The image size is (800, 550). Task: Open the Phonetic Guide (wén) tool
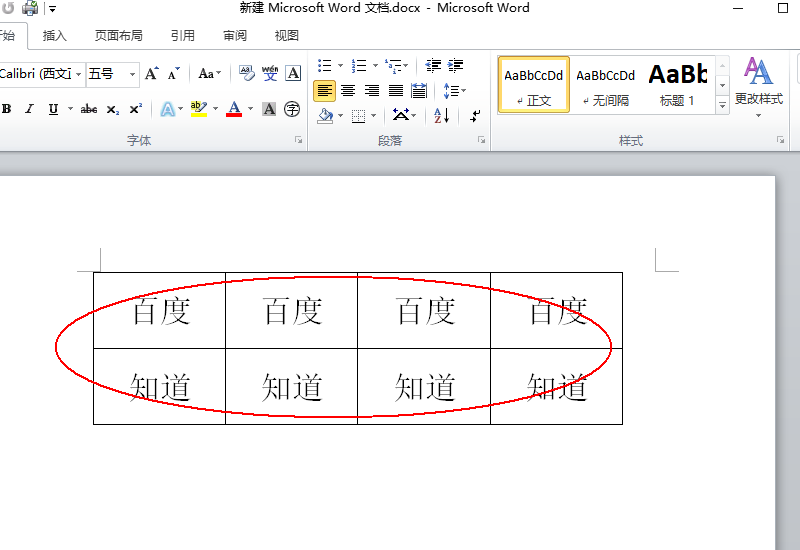point(270,73)
